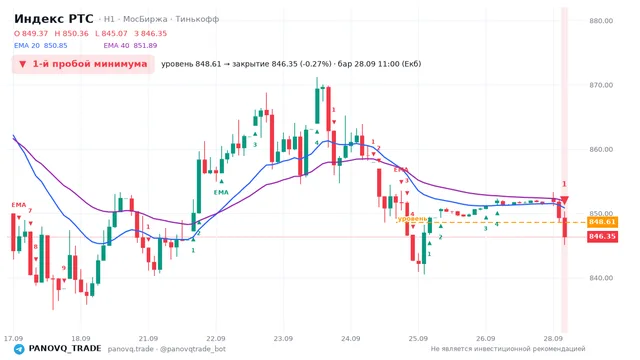Screen dimensions: 640x360
Task: Click the 870.00 axis label
Action: (601, 85)
